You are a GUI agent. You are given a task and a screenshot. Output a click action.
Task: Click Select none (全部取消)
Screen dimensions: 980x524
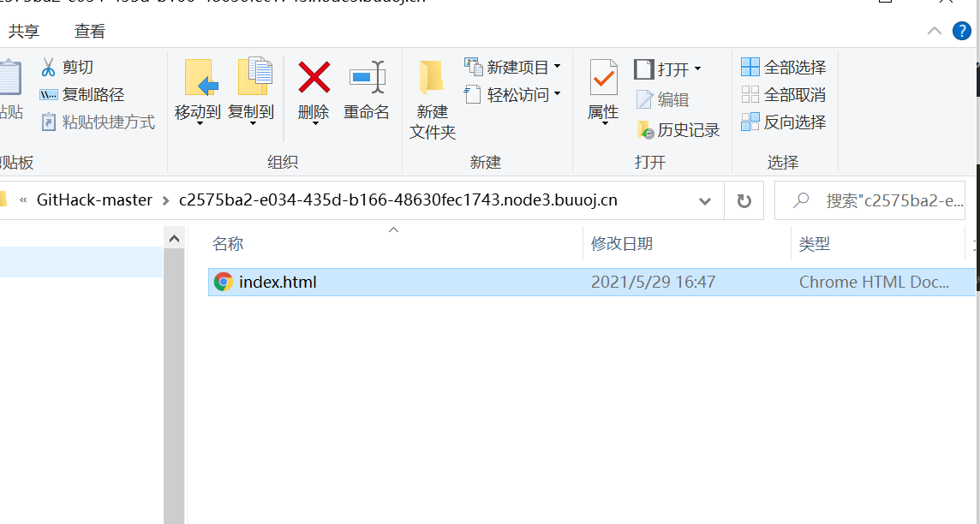coord(784,95)
